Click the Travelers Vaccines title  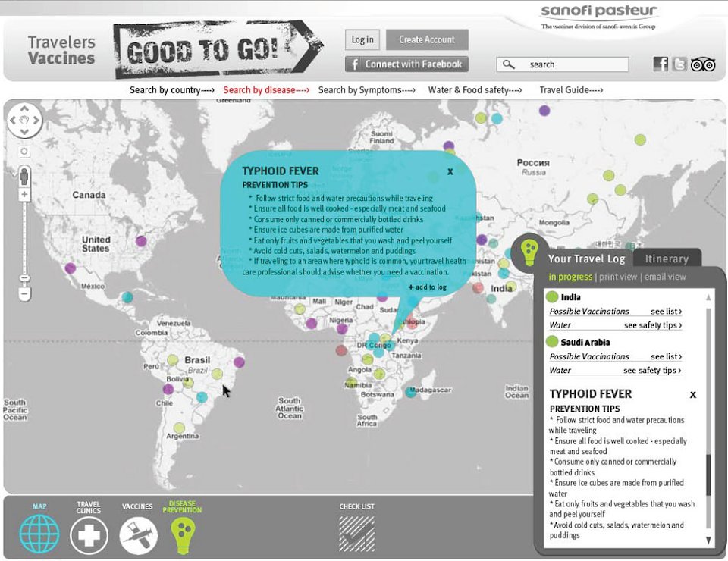point(61,49)
